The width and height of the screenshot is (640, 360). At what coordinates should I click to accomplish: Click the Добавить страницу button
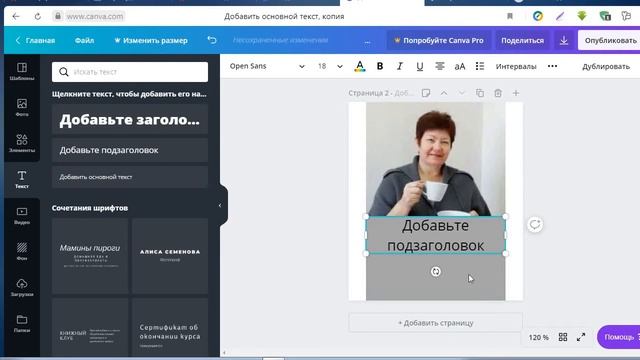[436, 323]
